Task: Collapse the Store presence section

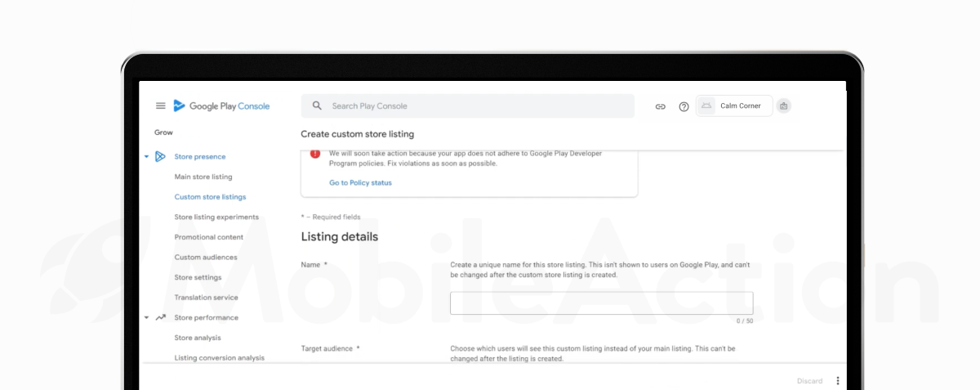Action: (x=146, y=157)
